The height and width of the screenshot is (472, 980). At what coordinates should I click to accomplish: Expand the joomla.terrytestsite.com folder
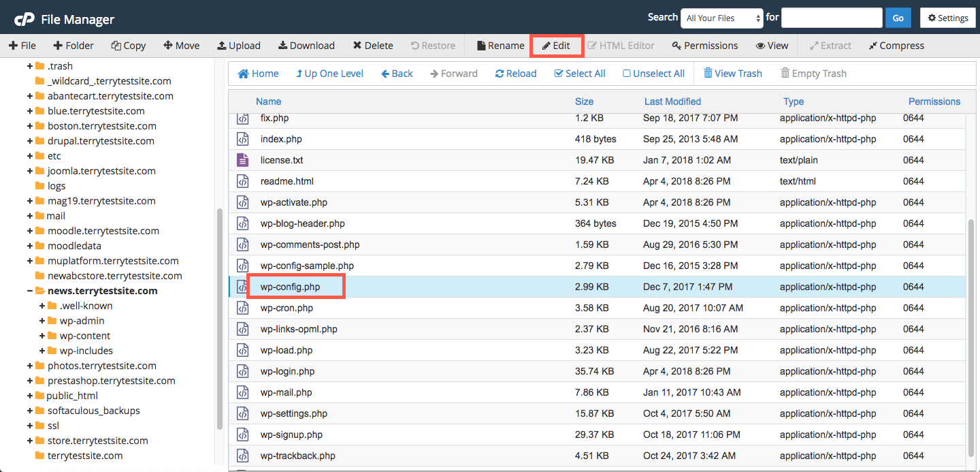pos(30,171)
